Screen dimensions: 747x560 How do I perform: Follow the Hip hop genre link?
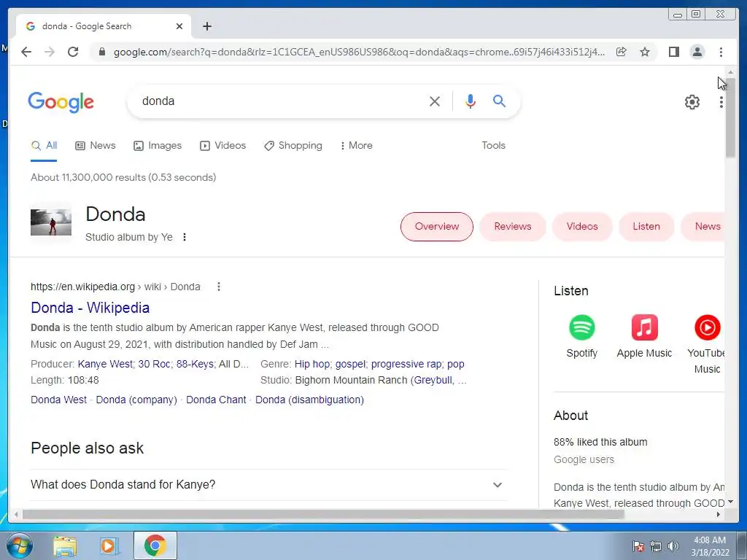(312, 365)
